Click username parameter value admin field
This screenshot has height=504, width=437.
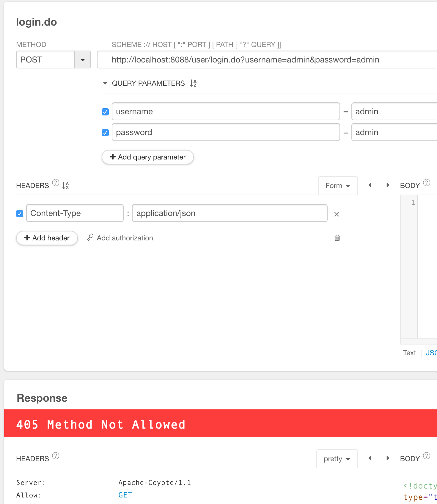pos(394,112)
